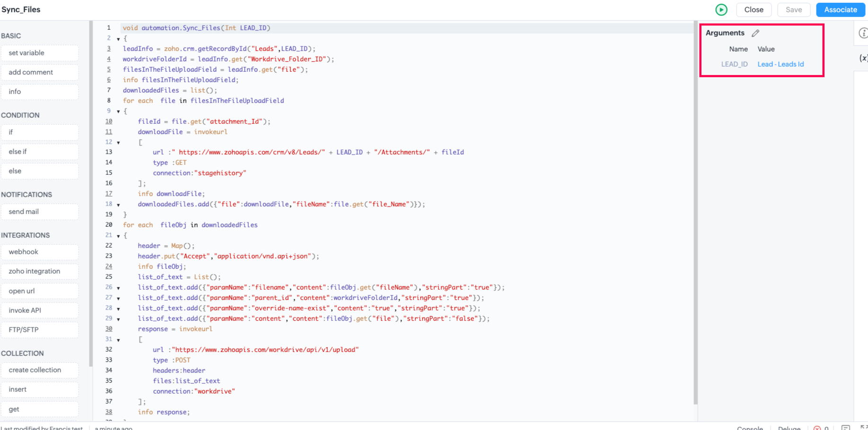Select the 'create collection' task

40,370
